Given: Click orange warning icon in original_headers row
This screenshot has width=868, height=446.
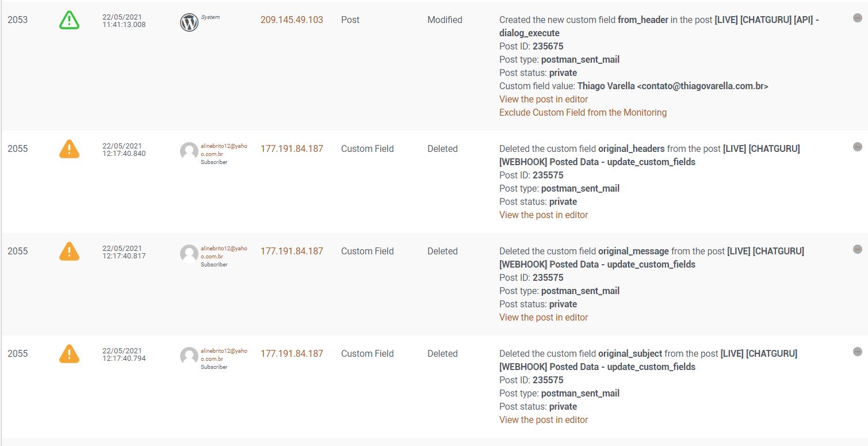Looking at the screenshot, I should click(69, 149).
